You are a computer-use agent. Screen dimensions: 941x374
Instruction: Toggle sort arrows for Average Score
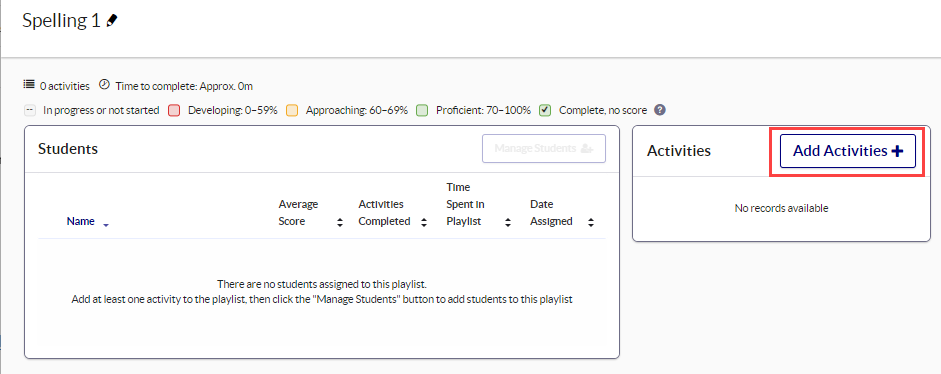340,222
